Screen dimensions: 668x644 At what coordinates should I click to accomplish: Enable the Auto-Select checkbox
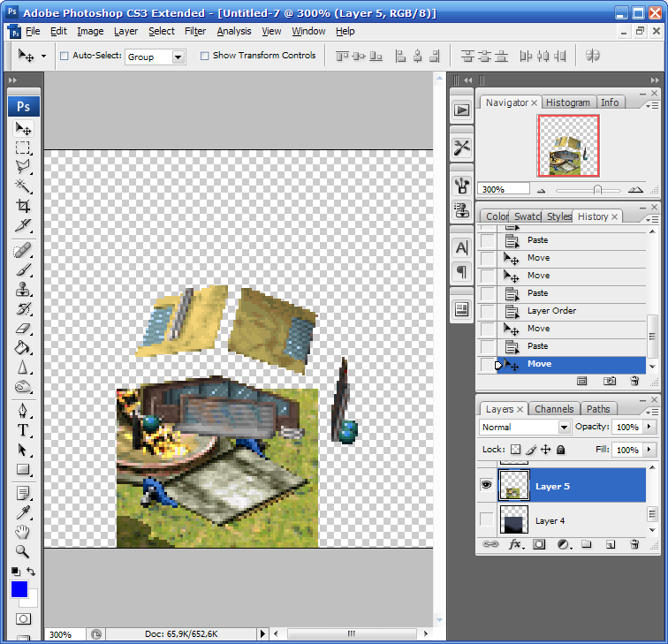(x=65, y=56)
